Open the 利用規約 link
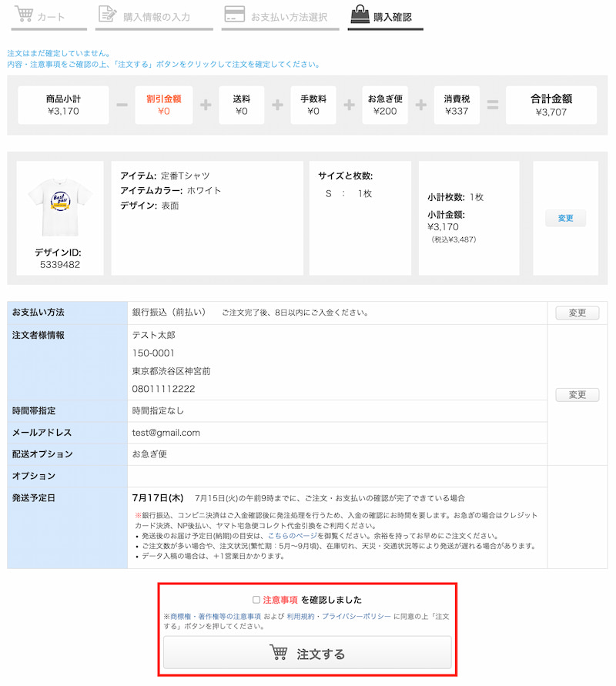The image size is (616, 686). tap(300, 617)
